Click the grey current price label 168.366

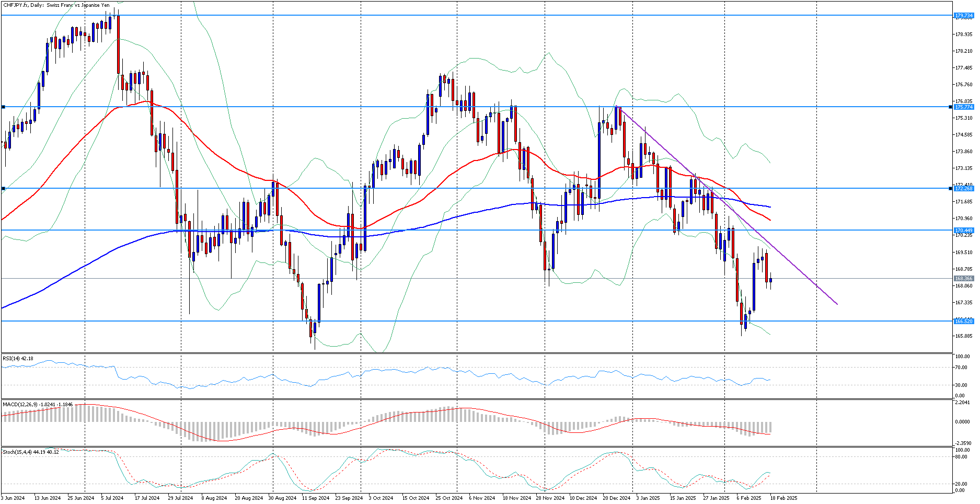pos(964,279)
